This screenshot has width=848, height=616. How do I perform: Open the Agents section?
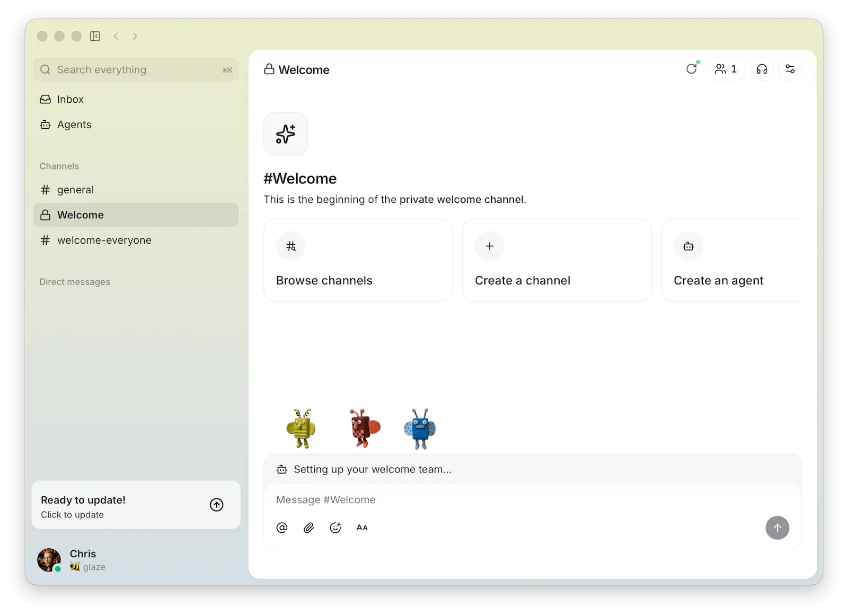pyautogui.click(x=136, y=124)
